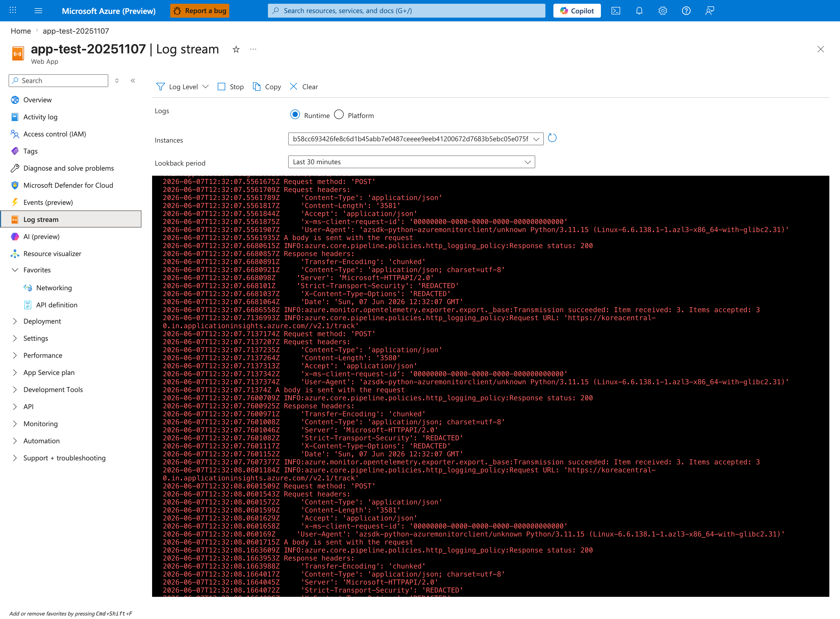
Task: Refresh the instances list
Action: [x=552, y=138]
